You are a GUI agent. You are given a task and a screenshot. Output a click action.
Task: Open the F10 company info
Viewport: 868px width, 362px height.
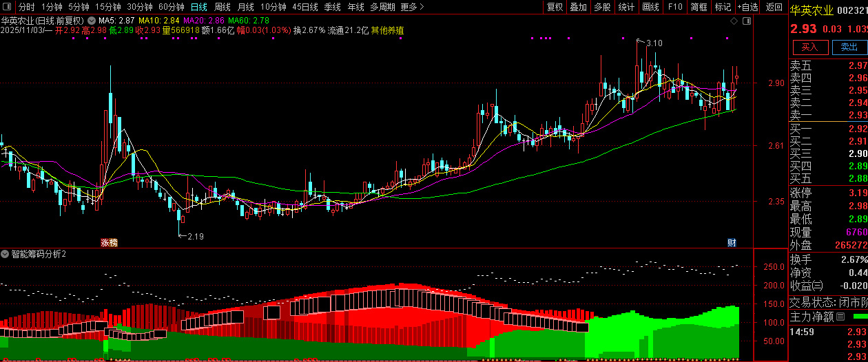click(675, 7)
